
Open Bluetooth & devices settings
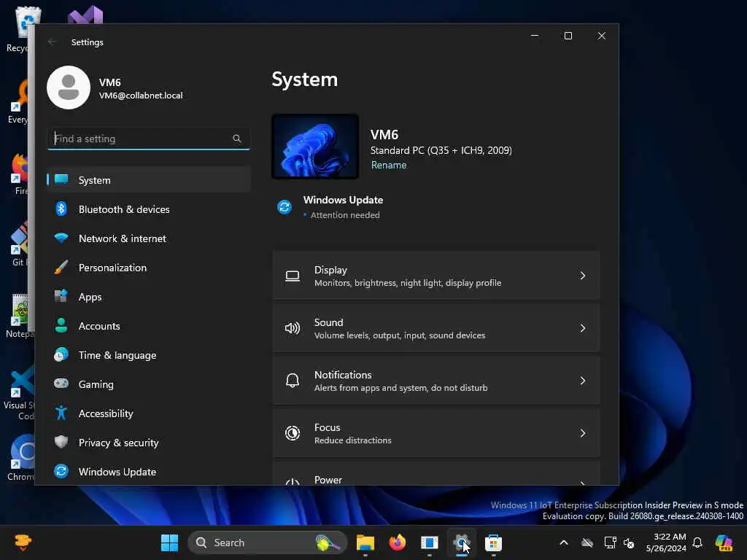click(149, 209)
